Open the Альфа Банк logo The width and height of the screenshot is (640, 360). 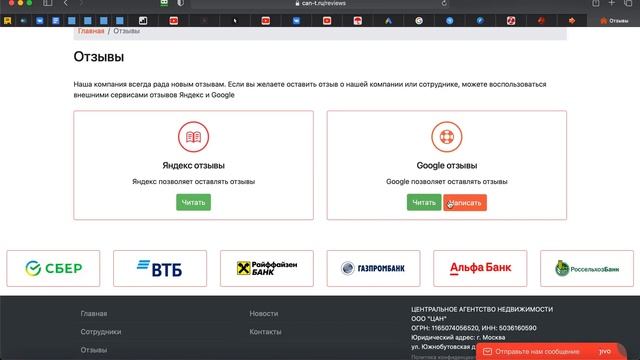click(x=480, y=269)
